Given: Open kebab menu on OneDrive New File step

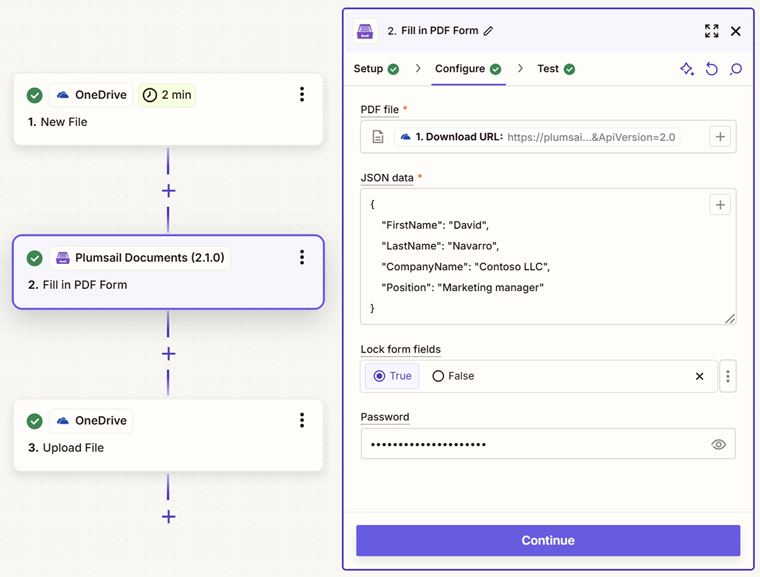Looking at the screenshot, I should click(302, 94).
